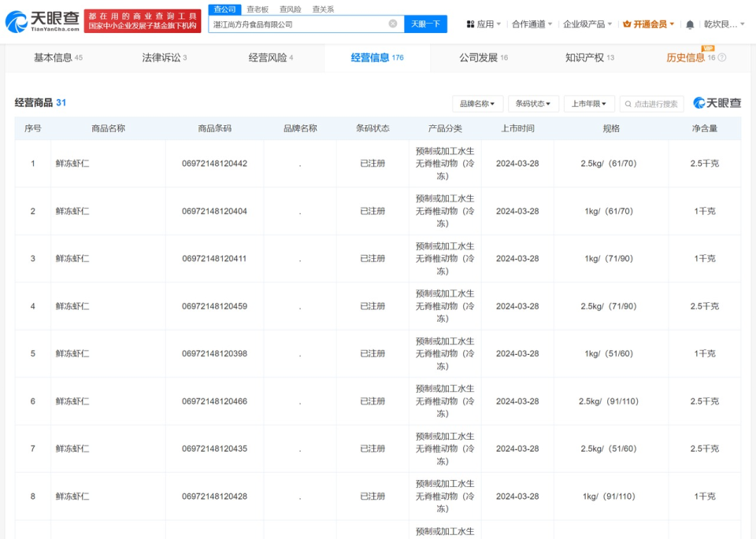The image size is (756, 539).
Task: Click the 国家中小企业发展子基金 red banner
Action: point(143,21)
